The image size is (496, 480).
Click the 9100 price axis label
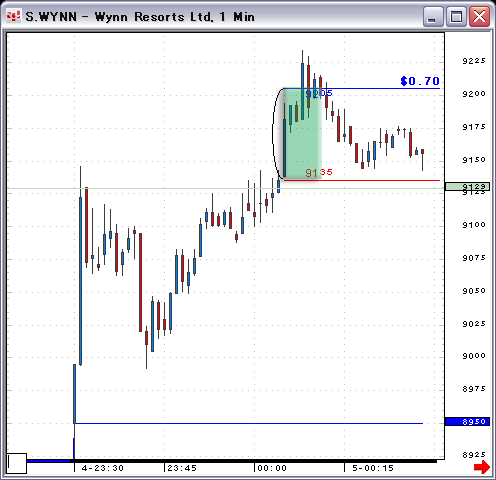pyautogui.click(x=474, y=225)
